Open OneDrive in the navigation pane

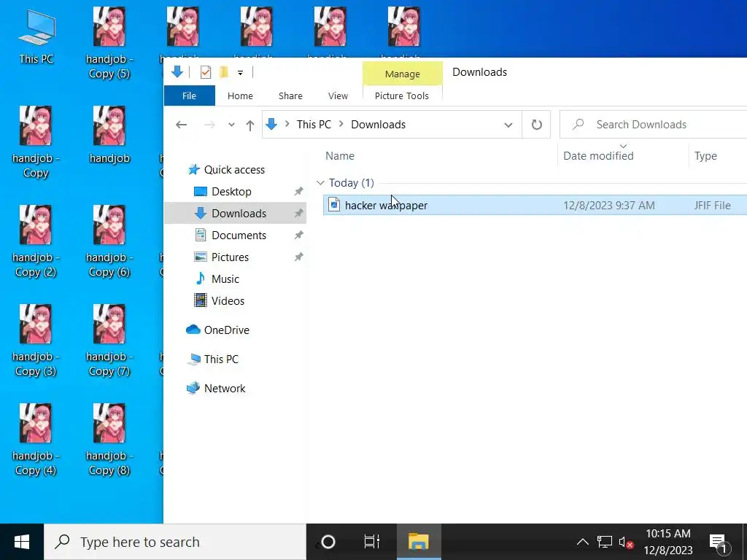(226, 330)
